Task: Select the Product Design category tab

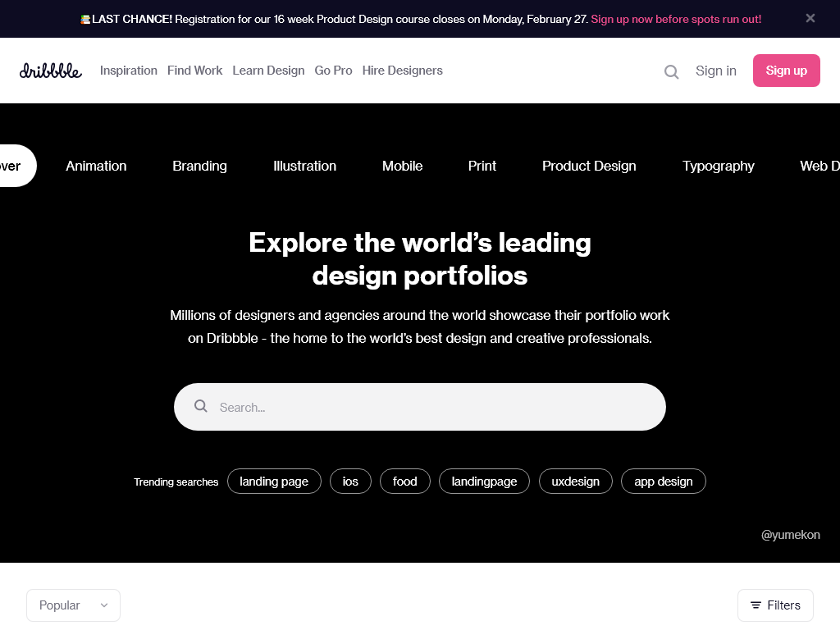Action: 589,166
